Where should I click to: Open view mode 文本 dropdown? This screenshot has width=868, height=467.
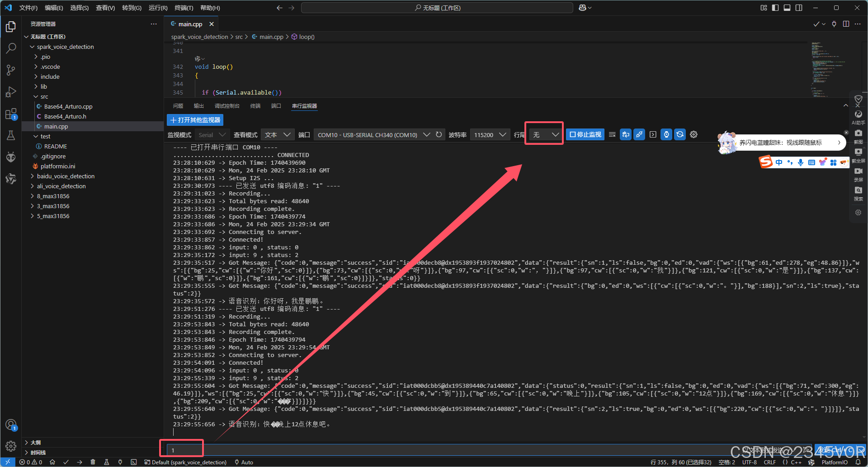click(x=278, y=135)
